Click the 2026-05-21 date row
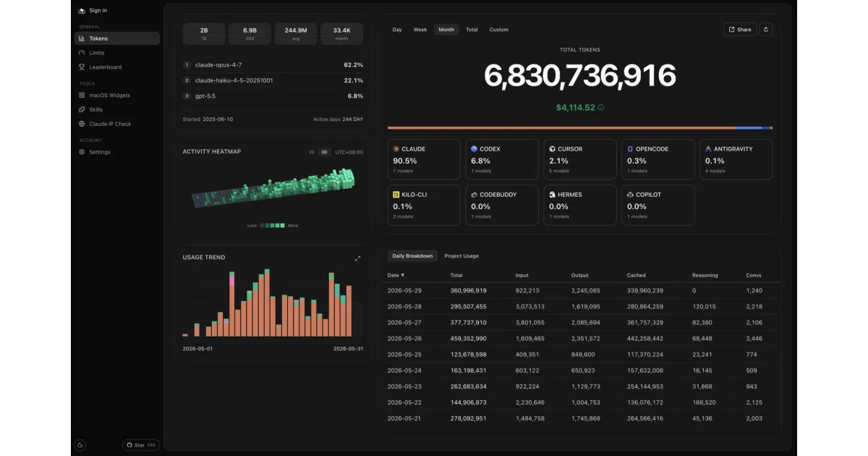868x456 pixels. point(582,418)
